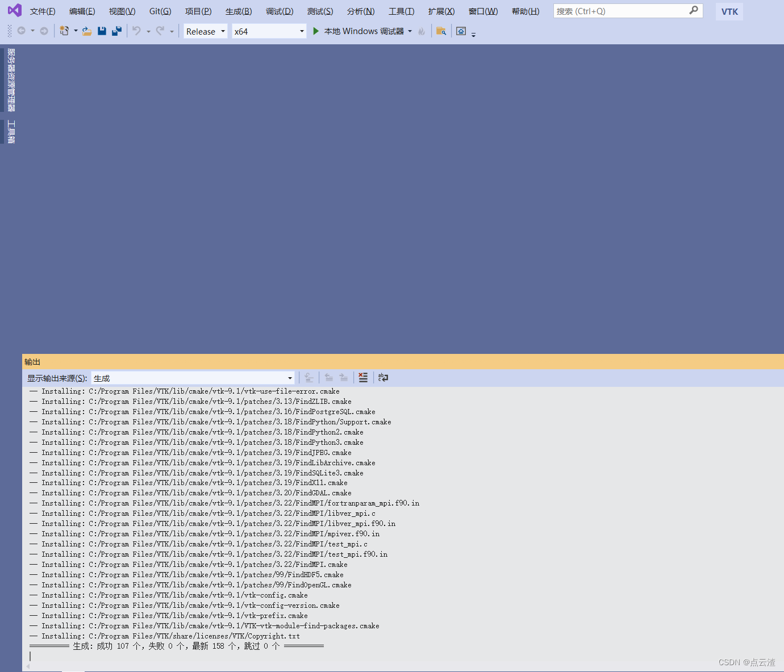Start debugging with the green play icon
The width and height of the screenshot is (784, 672).
click(x=316, y=31)
